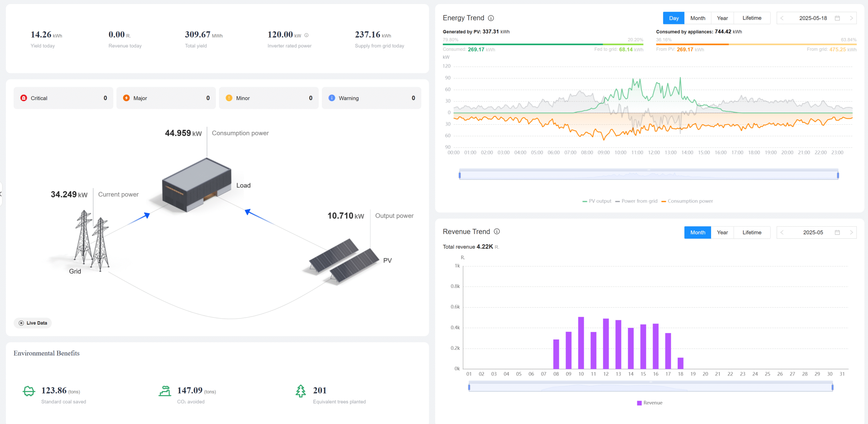
Task: Click the red Critical alarm icon
Action: point(24,98)
